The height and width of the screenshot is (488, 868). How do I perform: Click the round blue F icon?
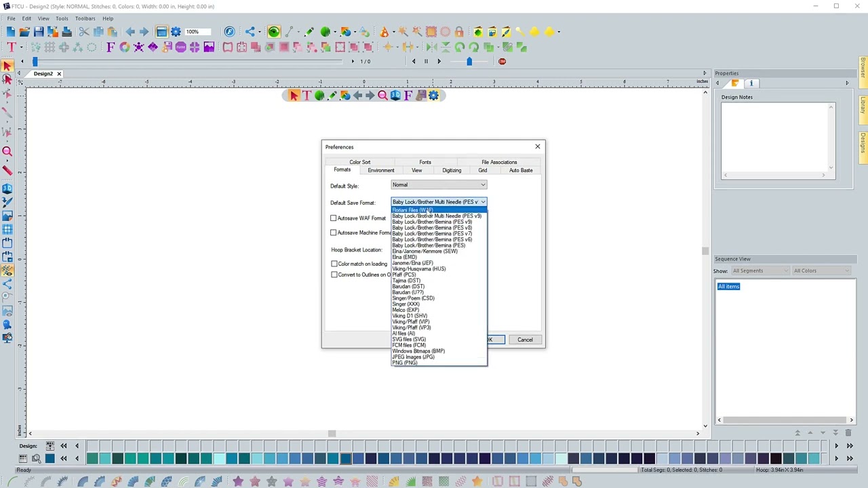(229, 32)
